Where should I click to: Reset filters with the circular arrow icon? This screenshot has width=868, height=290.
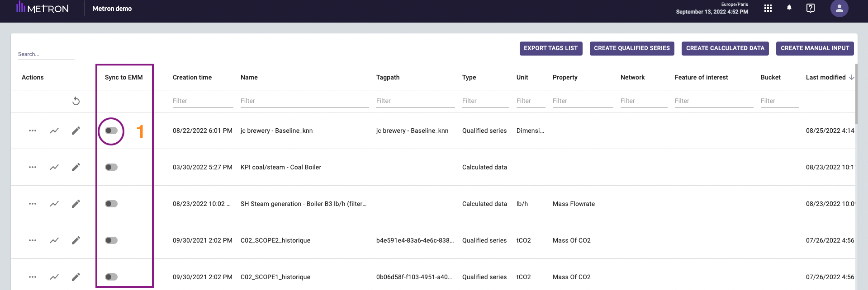click(76, 101)
